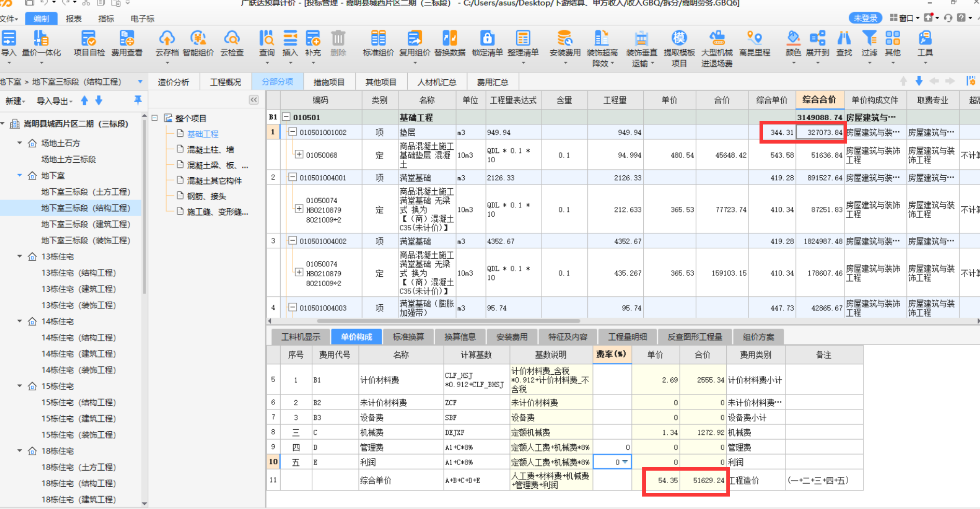Open breadcrumb dropdown after 地下室三标段(结构工程)
The width and height of the screenshot is (980, 509).
point(140,82)
